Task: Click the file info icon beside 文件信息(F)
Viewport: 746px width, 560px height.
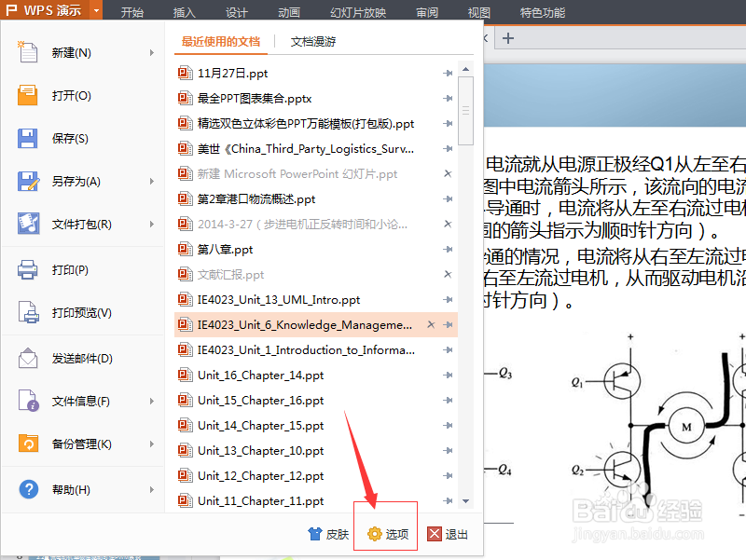Action: point(28,401)
